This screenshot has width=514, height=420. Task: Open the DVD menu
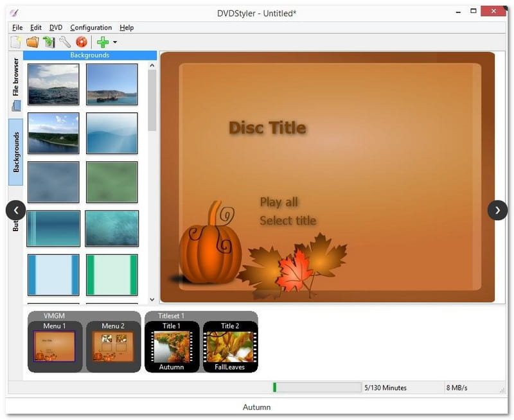click(56, 28)
